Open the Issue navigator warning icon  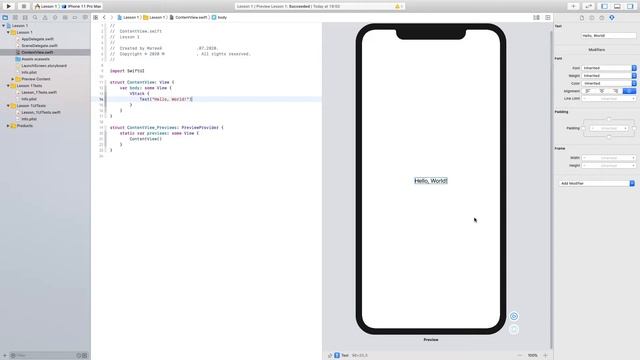[45, 18]
